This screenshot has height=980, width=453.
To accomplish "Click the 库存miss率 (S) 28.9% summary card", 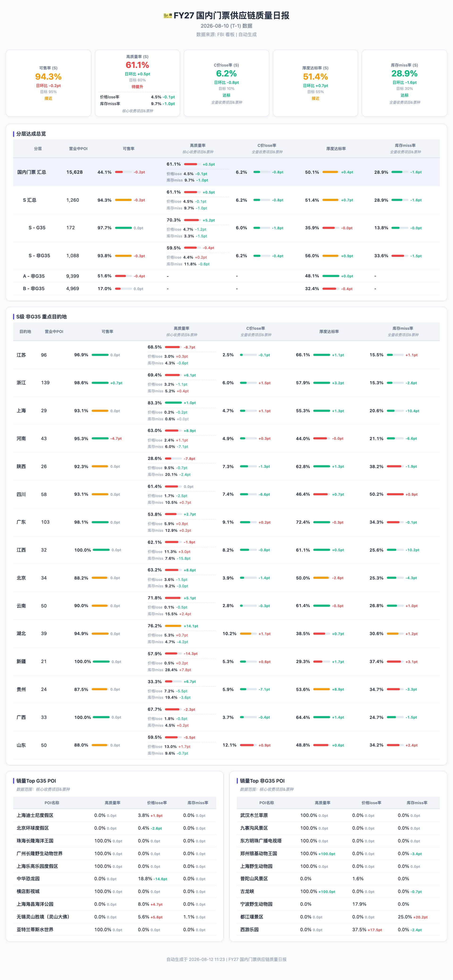I will tap(404, 83).
